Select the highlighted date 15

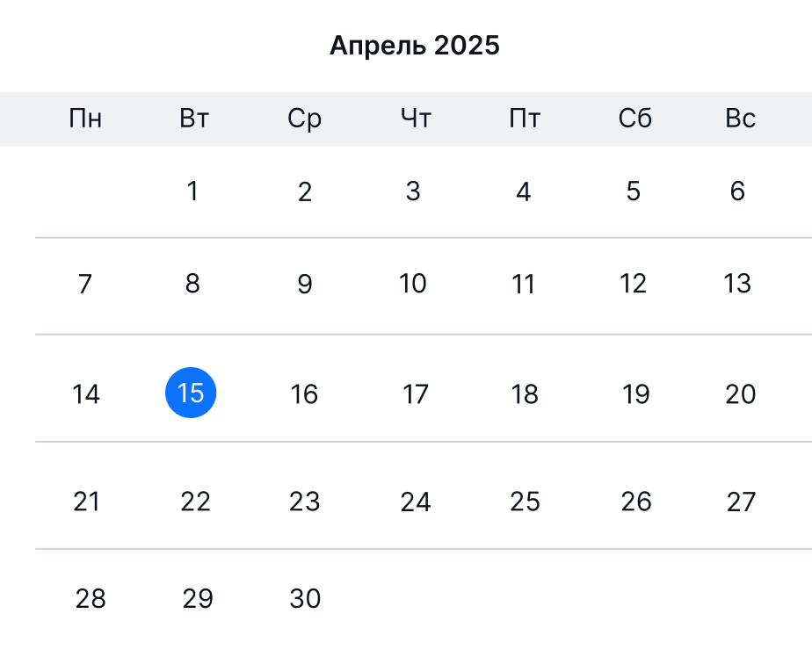[x=191, y=393]
